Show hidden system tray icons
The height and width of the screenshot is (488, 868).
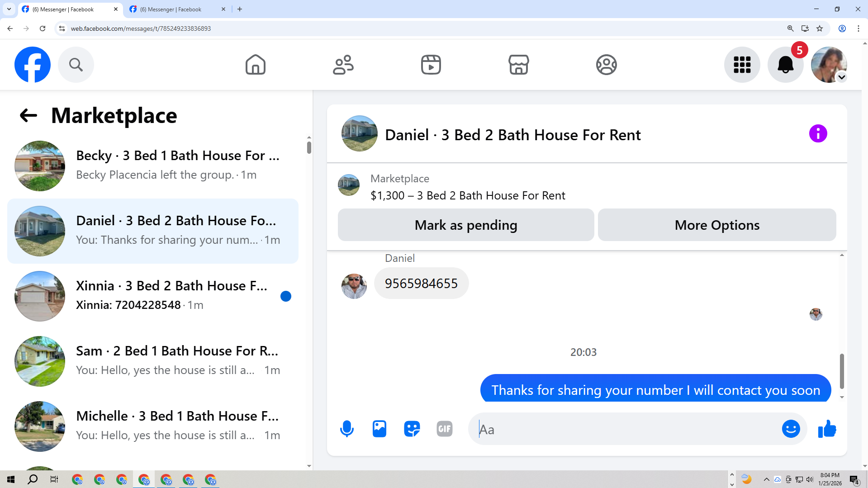pos(766,479)
